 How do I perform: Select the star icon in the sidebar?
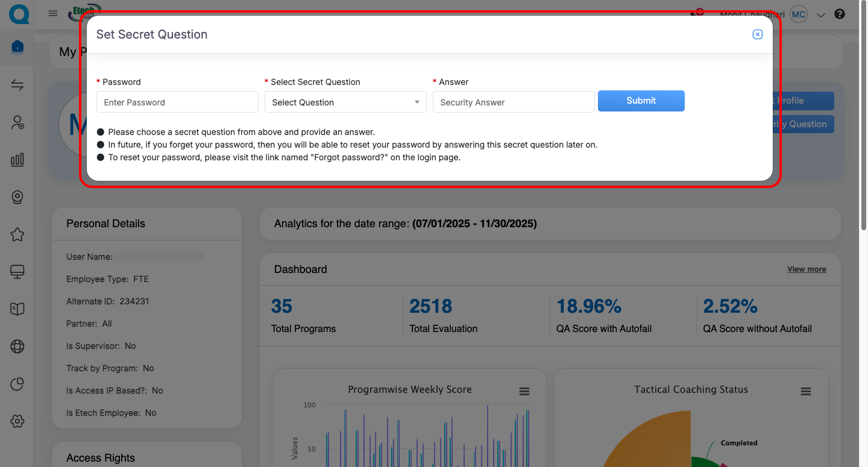click(17, 234)
